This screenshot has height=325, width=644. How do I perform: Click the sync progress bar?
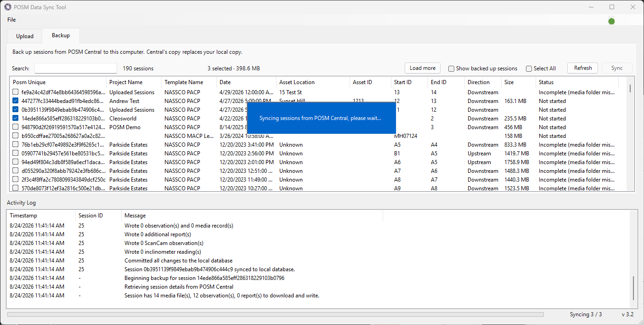pos(276,314)
